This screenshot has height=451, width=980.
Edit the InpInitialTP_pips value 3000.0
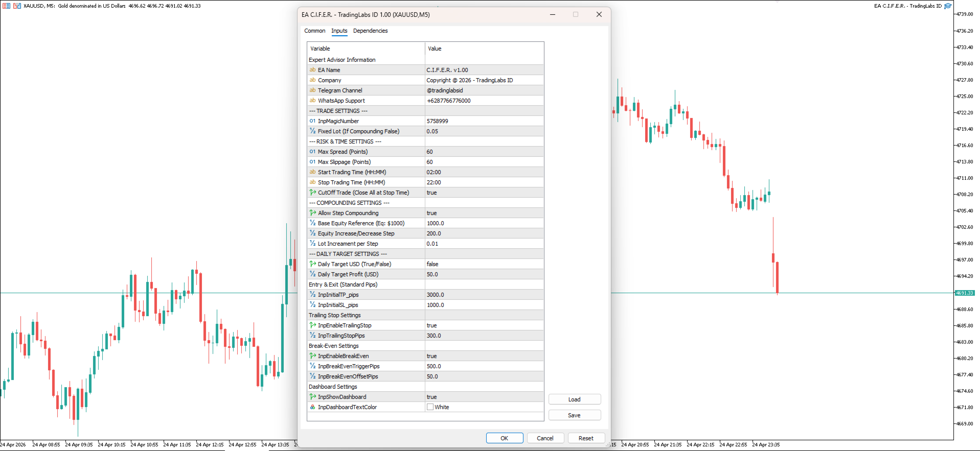click(484, 295)
